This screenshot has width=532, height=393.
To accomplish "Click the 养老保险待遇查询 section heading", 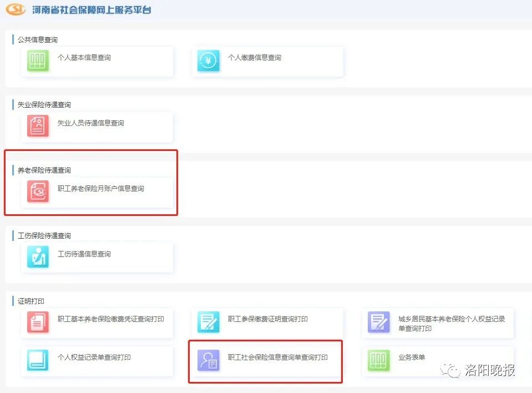I will (x=44, y=170).
